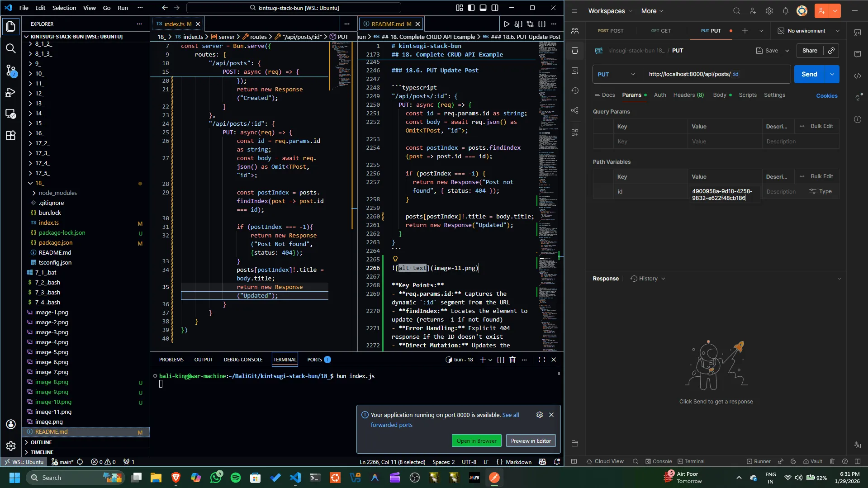Image resolution: width=868 pixels, height=488 pixels.
Task: Kill the terminal with trash icon
Action: pos(512,360)
